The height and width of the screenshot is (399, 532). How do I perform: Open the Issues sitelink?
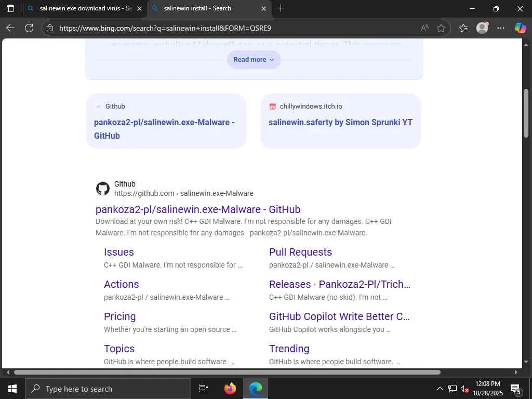pos(119,252)
